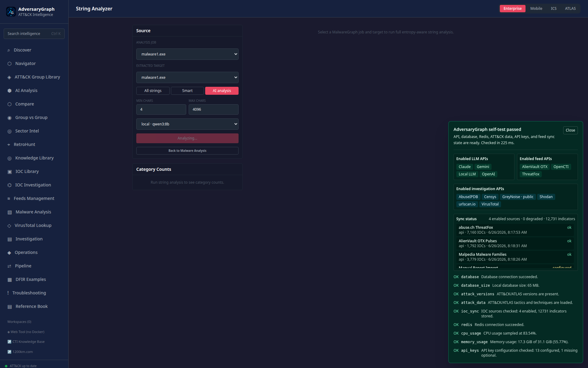Screen dimensions: 588x368
Task: Click the VirusTotal Lookup diamond icon
Action: pos(9,226)
